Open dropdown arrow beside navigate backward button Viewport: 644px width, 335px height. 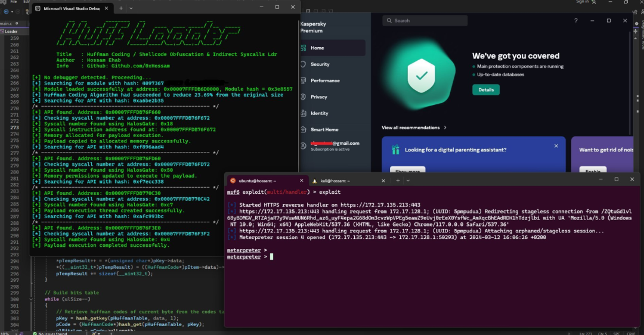click(12, 11)
